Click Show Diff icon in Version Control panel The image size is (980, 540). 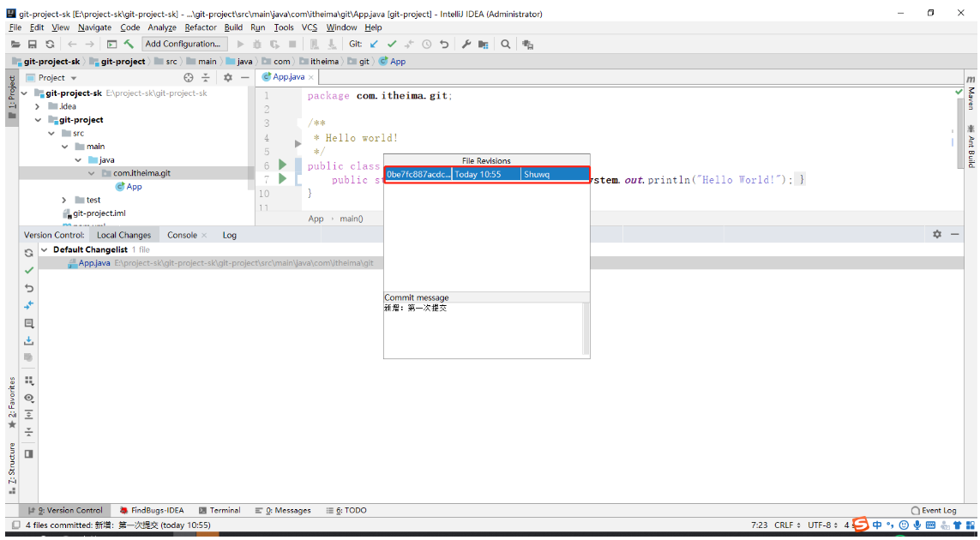click(x=29, y=306)
